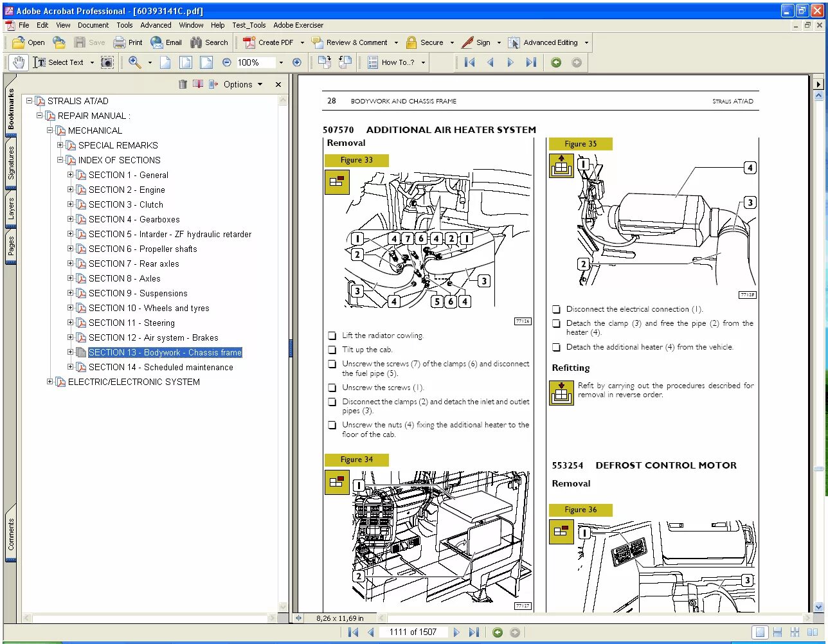Click green Previous View toolbar arrow

(x=556, y=62)
